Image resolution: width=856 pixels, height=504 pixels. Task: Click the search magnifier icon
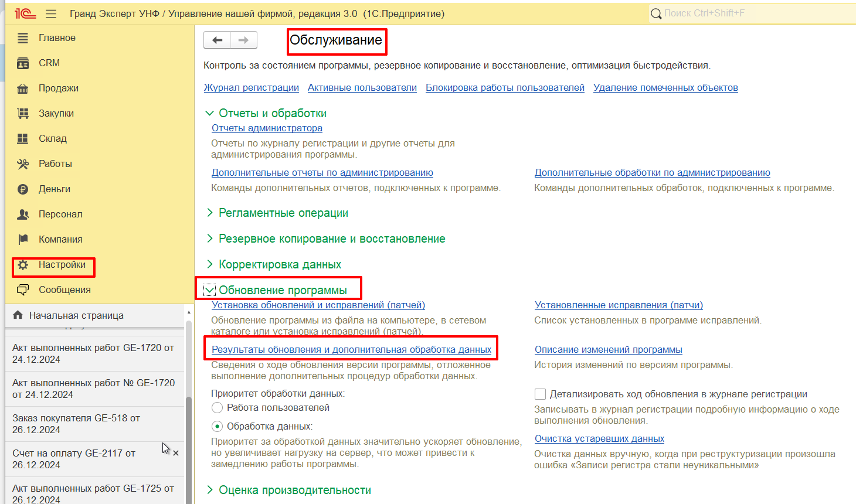click(657, 13)
